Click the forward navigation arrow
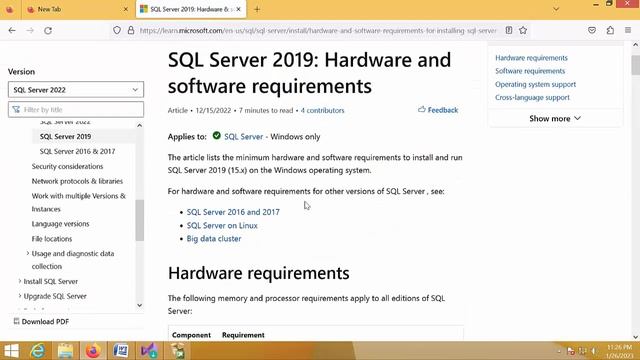 [x=30, y=30]
